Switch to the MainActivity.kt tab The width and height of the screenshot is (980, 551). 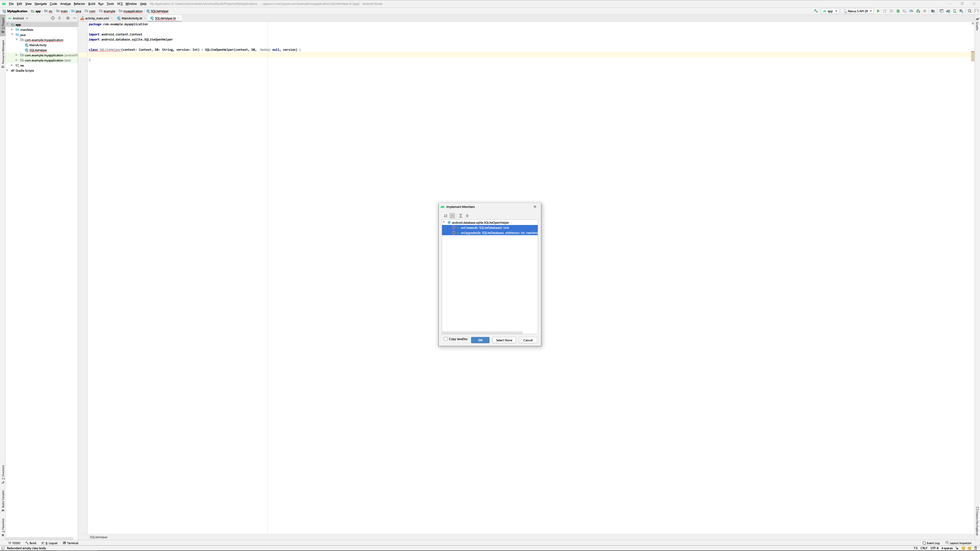click(x=132, y=18)
